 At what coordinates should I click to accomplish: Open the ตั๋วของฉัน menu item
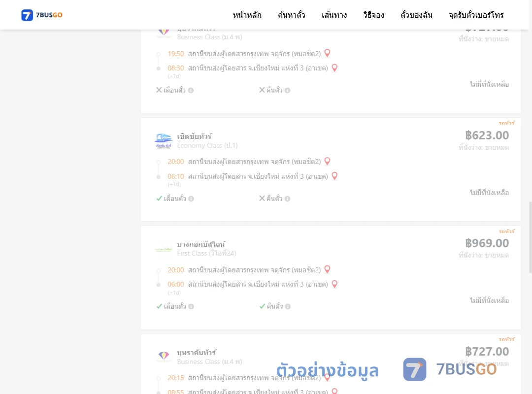416,15
